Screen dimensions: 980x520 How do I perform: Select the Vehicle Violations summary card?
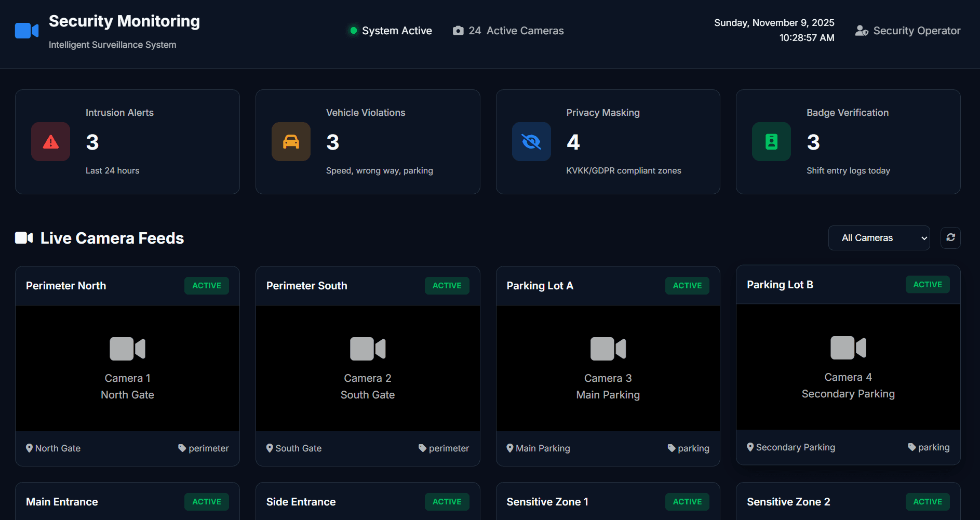(368, 142)
